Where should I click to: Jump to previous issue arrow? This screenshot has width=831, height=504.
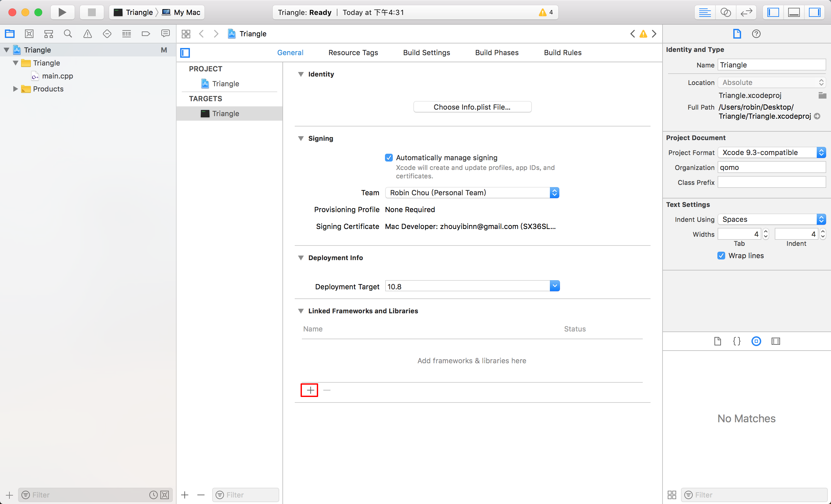[632, 34]
